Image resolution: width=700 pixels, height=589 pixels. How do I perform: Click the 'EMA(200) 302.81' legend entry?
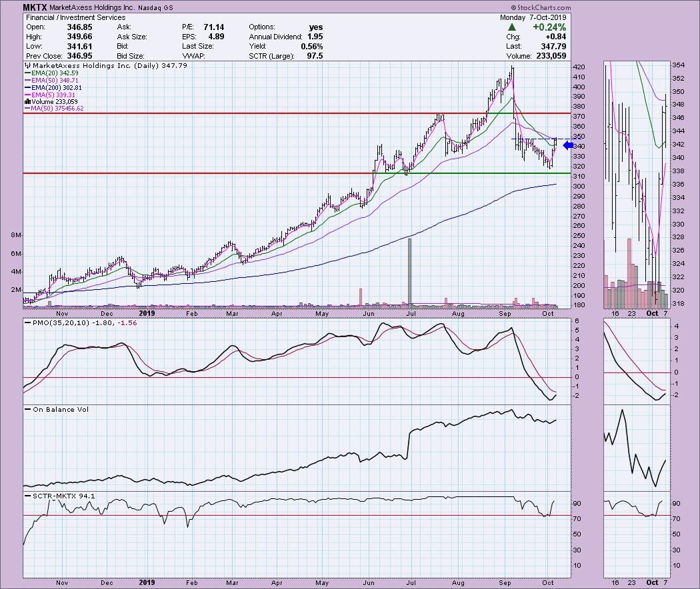point(53,87)
